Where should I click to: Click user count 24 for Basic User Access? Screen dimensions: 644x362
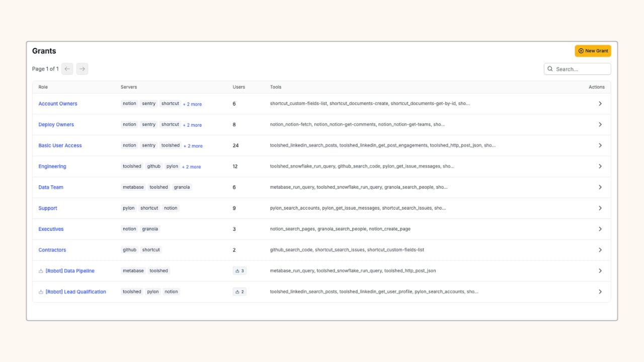tap(235, 145)
